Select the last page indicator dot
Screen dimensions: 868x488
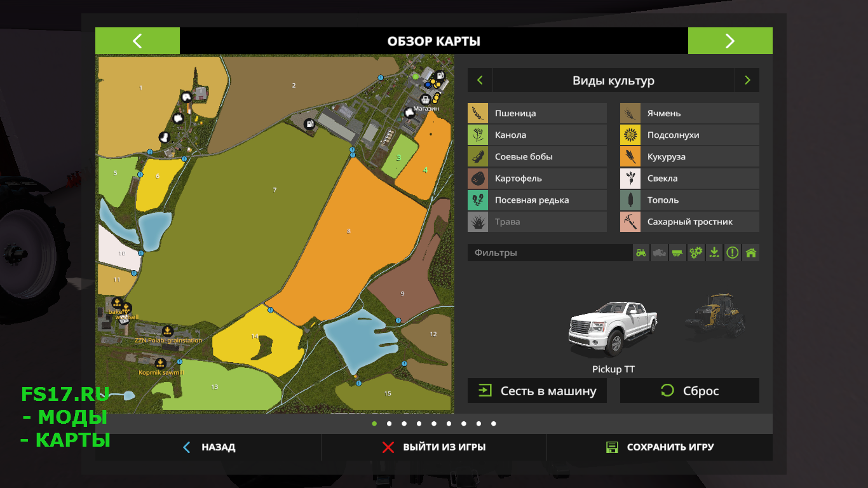coord(494,423)
